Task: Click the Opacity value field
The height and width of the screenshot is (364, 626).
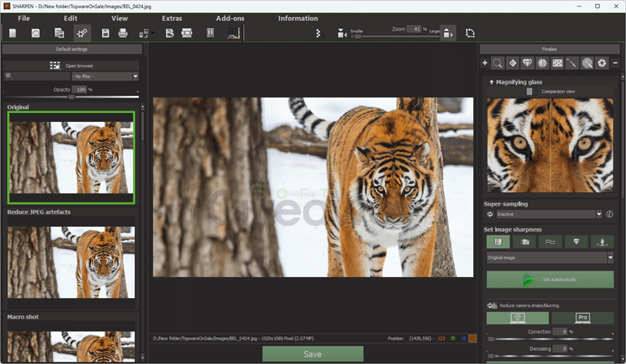Action: click(80, 90)
